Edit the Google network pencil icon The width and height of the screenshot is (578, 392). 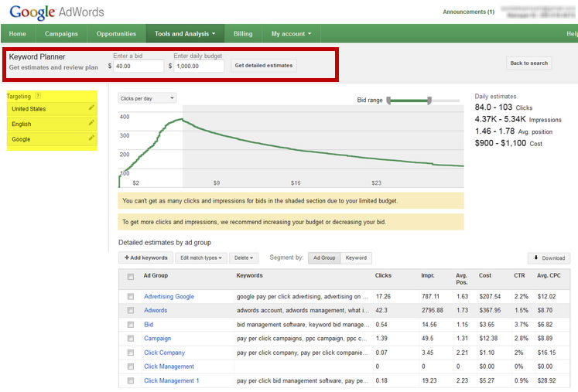coord(91,138)
